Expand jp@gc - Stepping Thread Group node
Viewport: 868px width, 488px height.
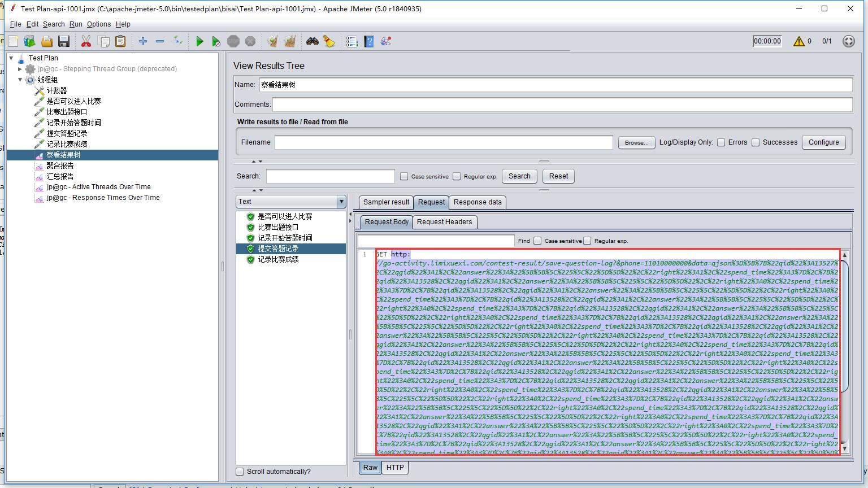point(20,69)
